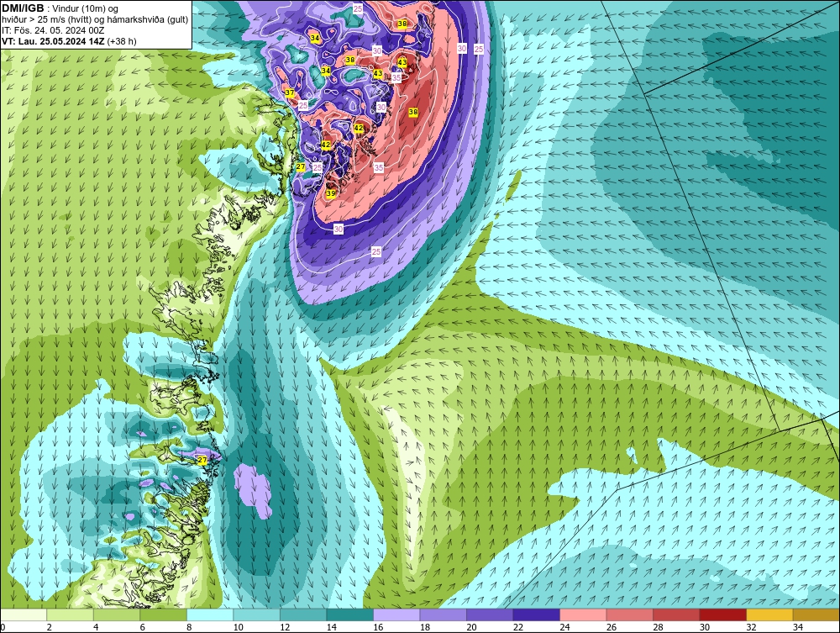This screenshot has width=840, height=633.
Task: Choose the 34+ m/s brown-orange legend swatch
Action: [816, 615]
